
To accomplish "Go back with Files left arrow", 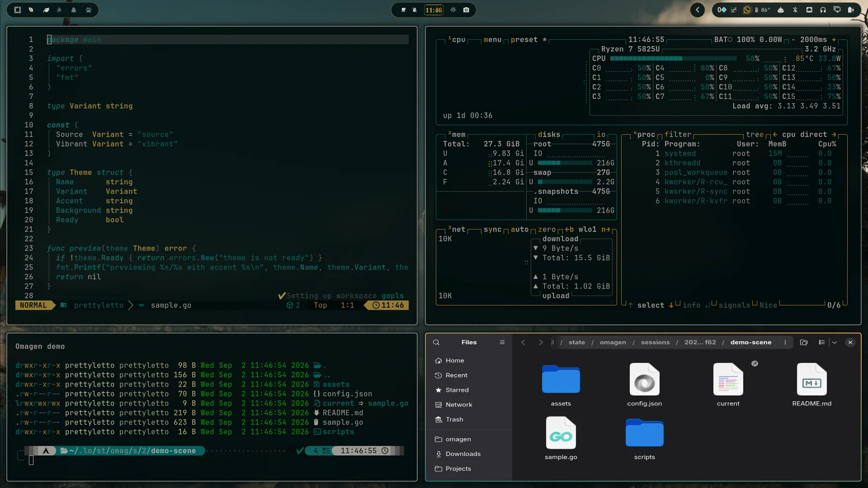I will pyautogui.click(x=523, y=342).
